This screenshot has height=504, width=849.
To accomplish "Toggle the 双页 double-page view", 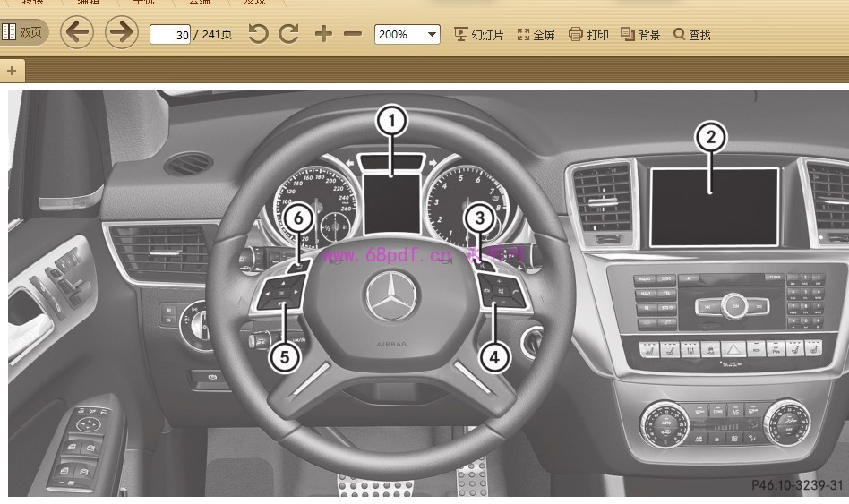I will pyautogui.click(x=22, y=32).
